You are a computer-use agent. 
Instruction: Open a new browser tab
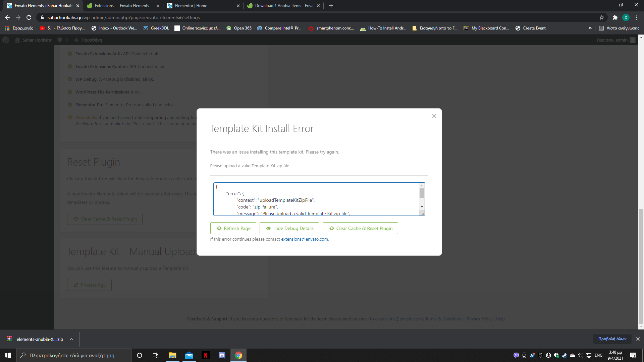point(331,6)
